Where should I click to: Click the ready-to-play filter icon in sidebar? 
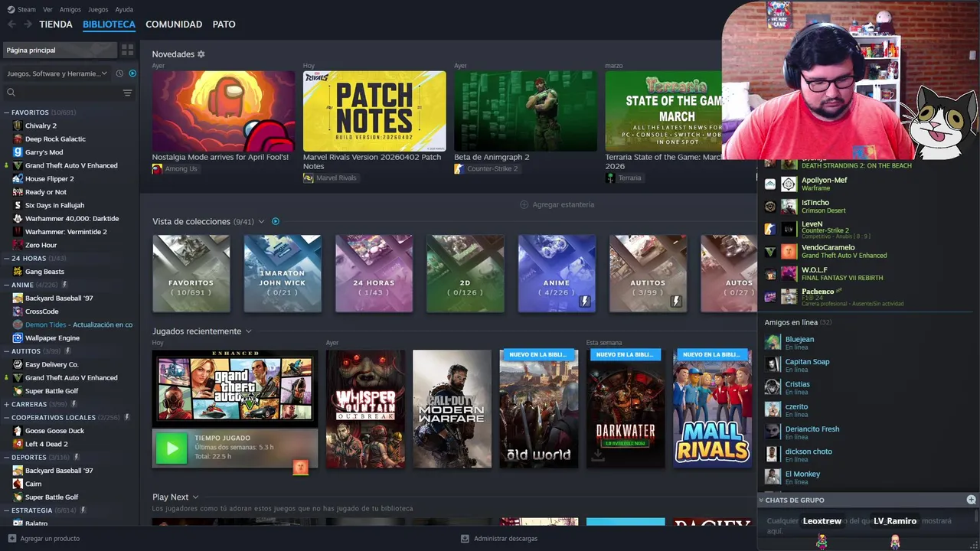click(x=132, y=73)
